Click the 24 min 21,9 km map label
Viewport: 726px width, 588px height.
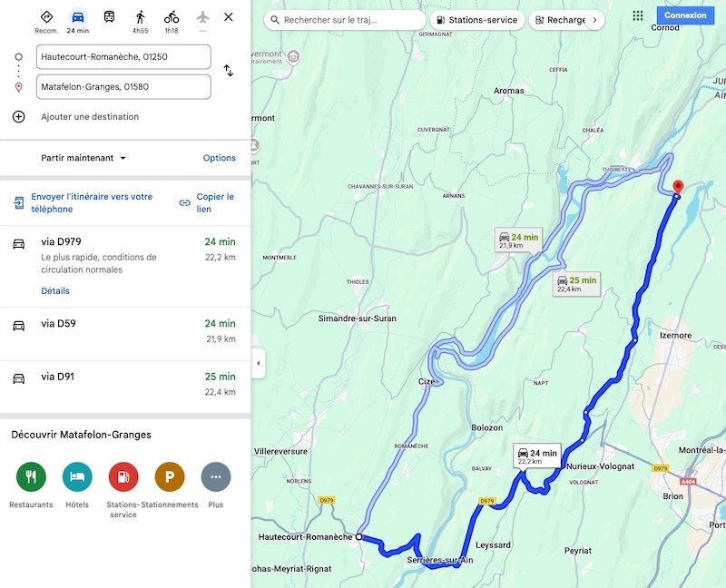(x=518, y=240)
